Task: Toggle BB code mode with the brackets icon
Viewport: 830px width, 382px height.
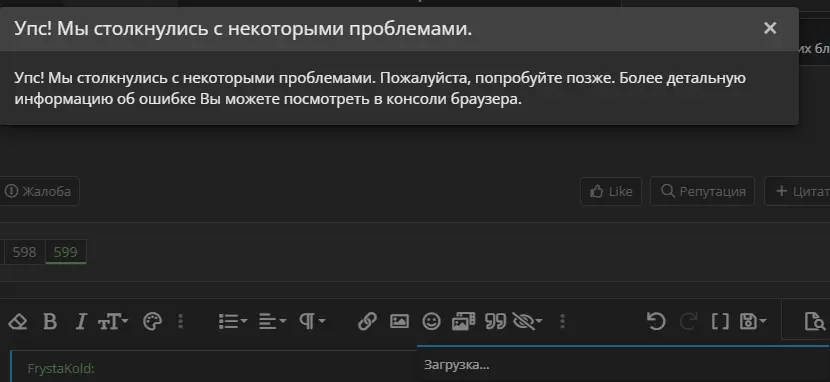Action: [719, 321]
